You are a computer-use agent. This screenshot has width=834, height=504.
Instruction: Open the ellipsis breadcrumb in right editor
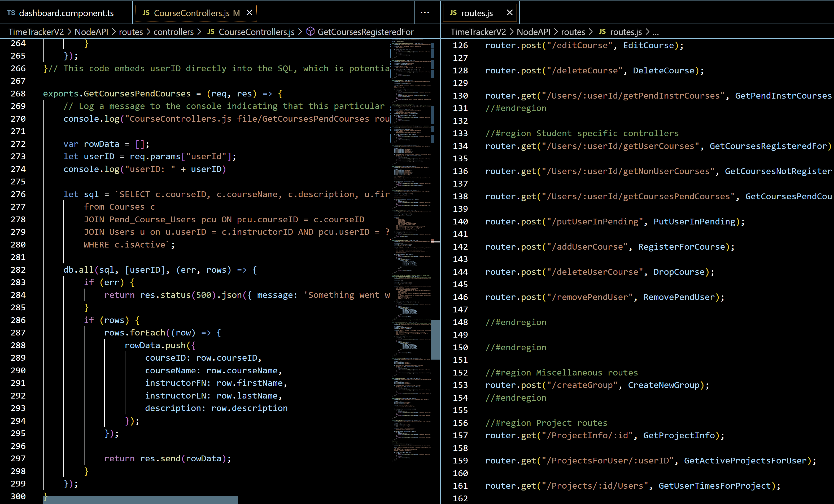[656, 33]
